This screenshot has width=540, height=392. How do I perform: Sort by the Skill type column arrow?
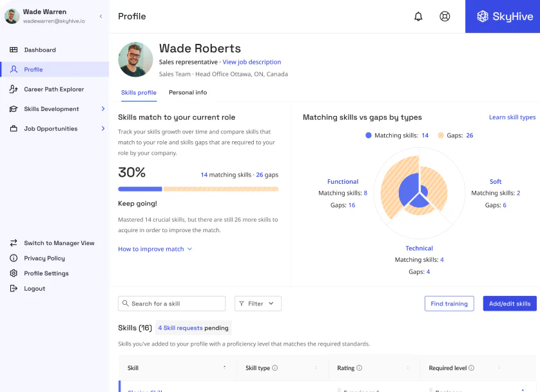click(316, 367)
